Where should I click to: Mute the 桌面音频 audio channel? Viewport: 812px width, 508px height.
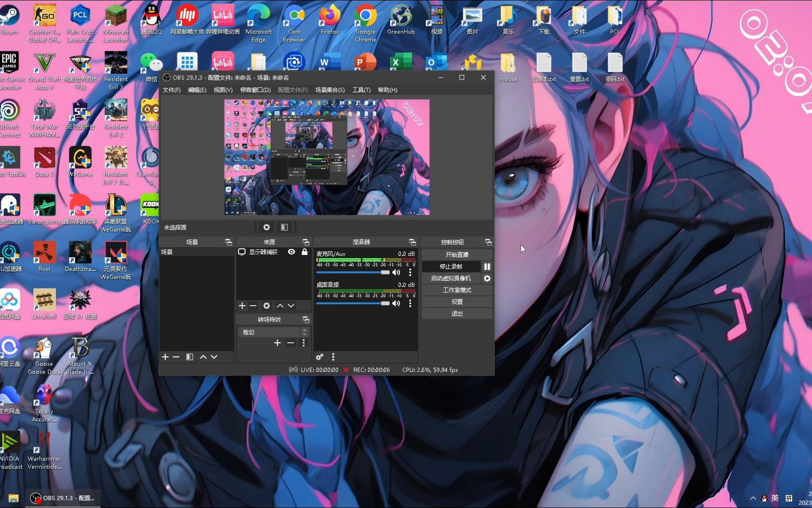pos(397,303)
